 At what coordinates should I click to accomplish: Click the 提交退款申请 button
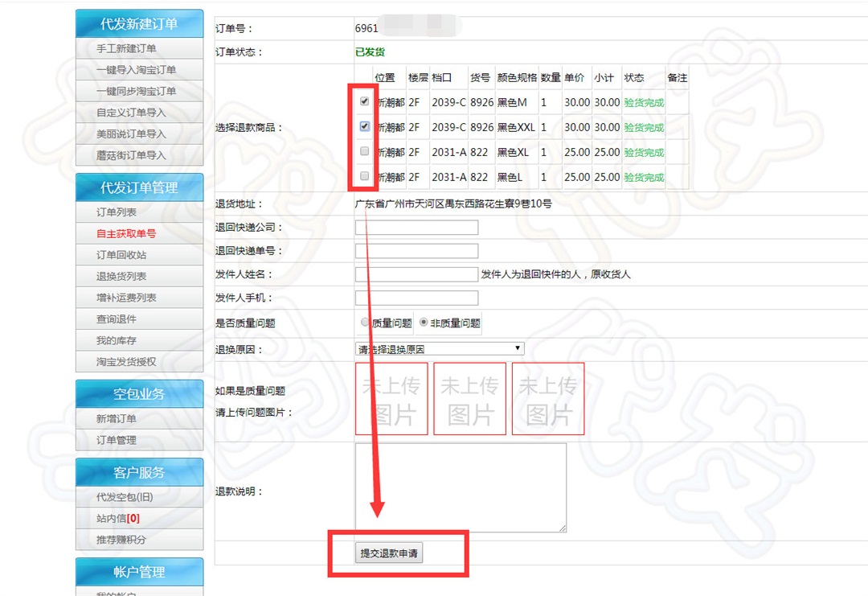[390, 553]
